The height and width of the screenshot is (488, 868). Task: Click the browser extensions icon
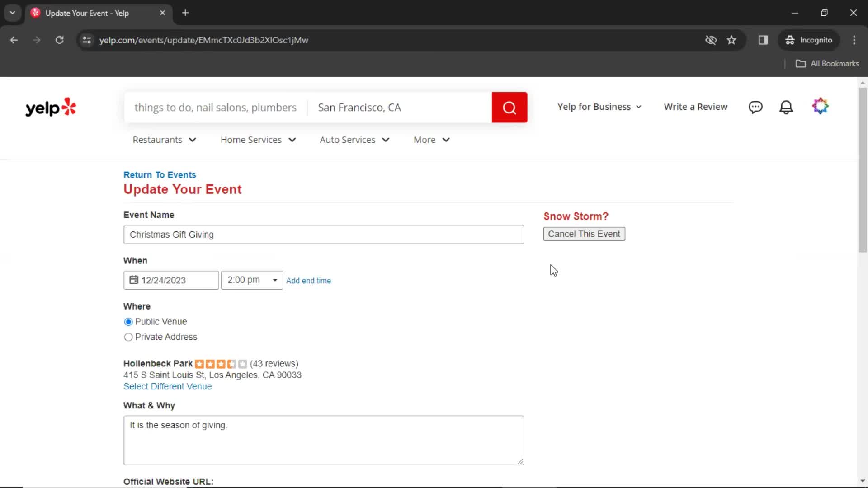764,40
